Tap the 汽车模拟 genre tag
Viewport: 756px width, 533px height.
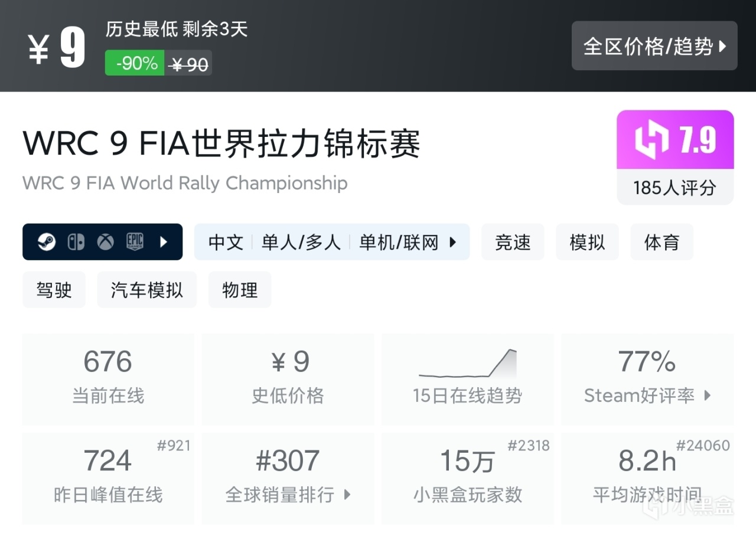pyautogui.click(x=146, y=290)
